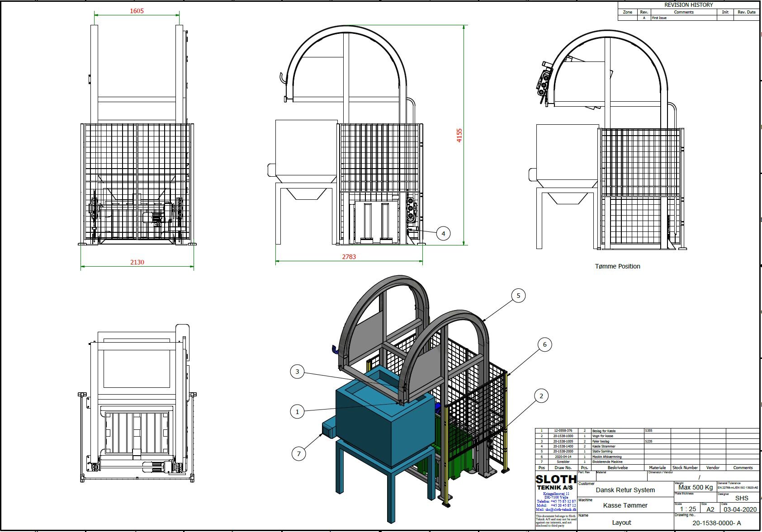Click the parts list 'Comments' column header
Image resolution: width=762 pixels, height=532 pixels.
click(743, 468)
